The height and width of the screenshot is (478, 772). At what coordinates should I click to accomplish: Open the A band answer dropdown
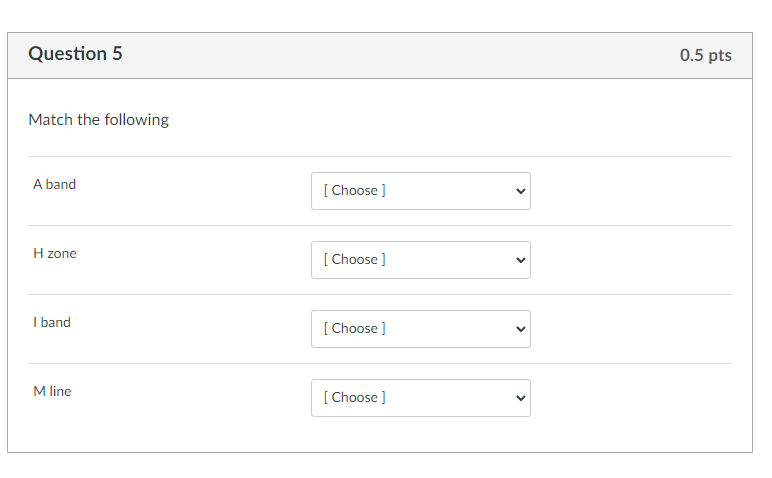click(420, 191)
